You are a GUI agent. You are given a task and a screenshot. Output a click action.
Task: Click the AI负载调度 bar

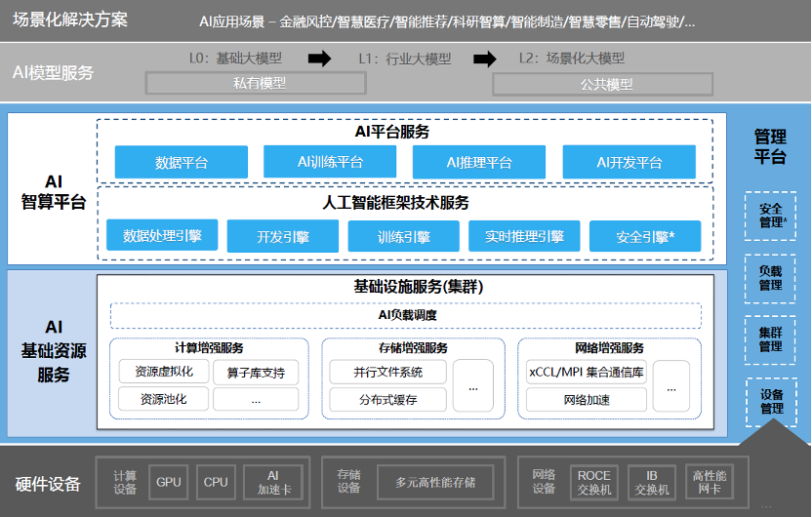(406, 315)
